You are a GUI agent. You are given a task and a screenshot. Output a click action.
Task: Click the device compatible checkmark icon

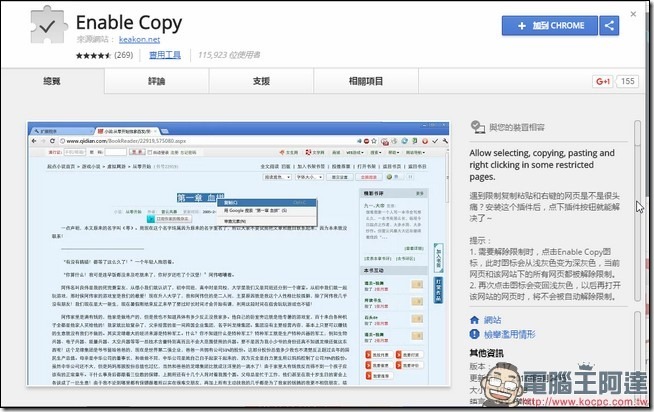(x=477, y=127)
